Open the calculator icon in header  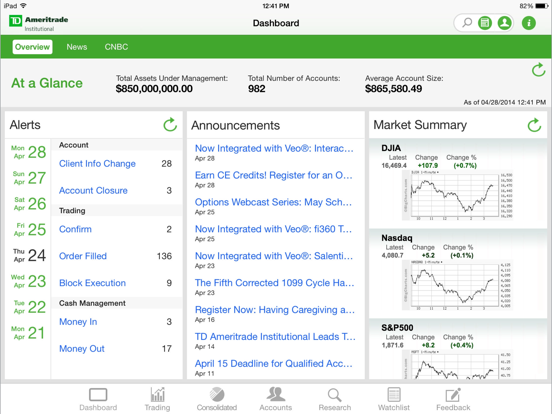pyautogui.click(x=485, y=23)
